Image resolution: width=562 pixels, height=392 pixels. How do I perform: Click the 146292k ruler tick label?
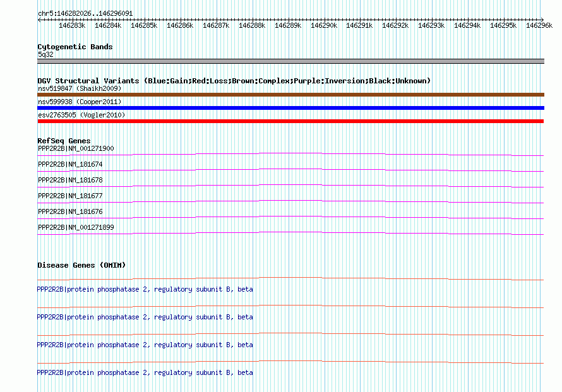pos(395,25)
